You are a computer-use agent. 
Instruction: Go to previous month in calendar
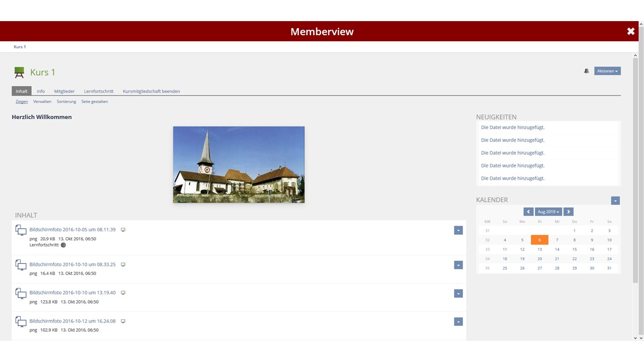[x=528, y=212]
